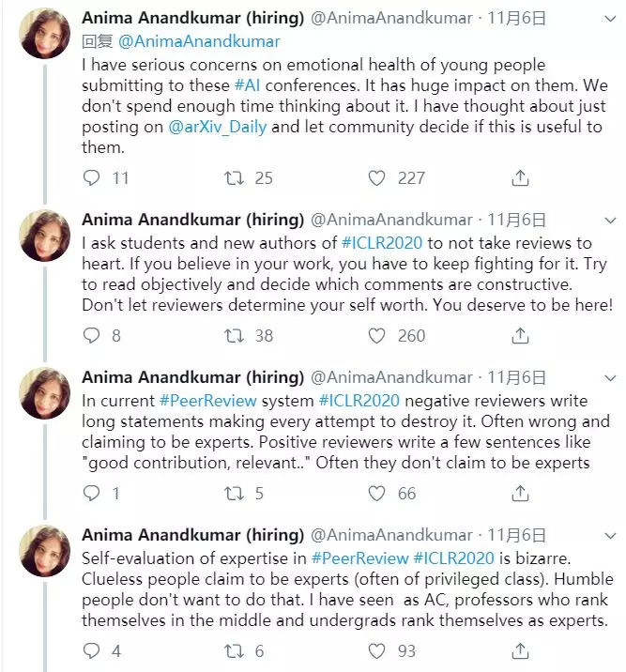The image size is (626, 672).
Task: Open the #AI hashtag link
Action: (248, 85)
